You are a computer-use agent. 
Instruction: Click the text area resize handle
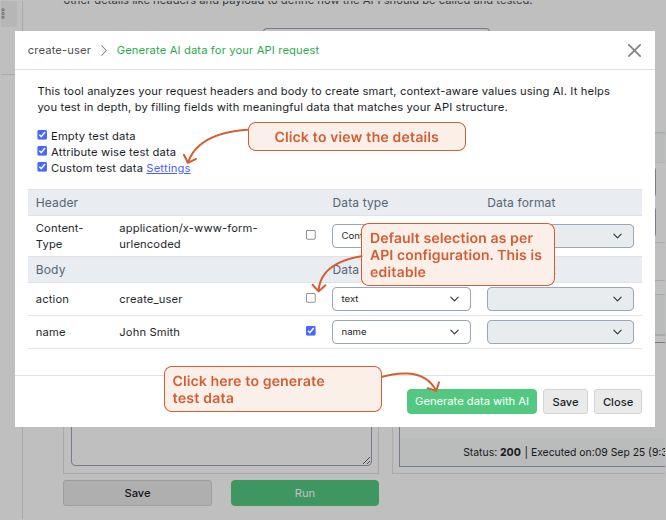click(x=366, y=461)
